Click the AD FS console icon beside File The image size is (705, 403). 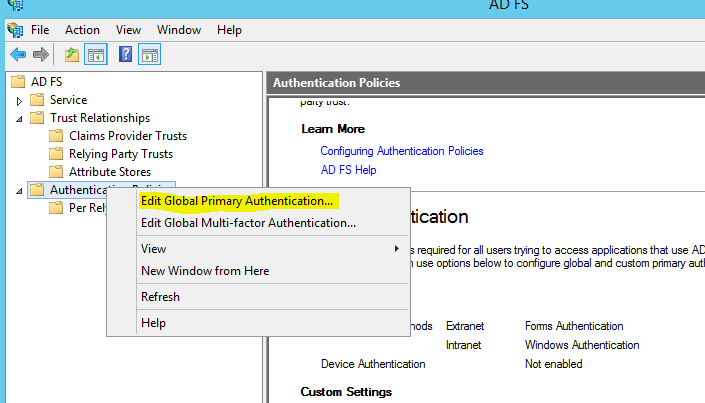15,30
